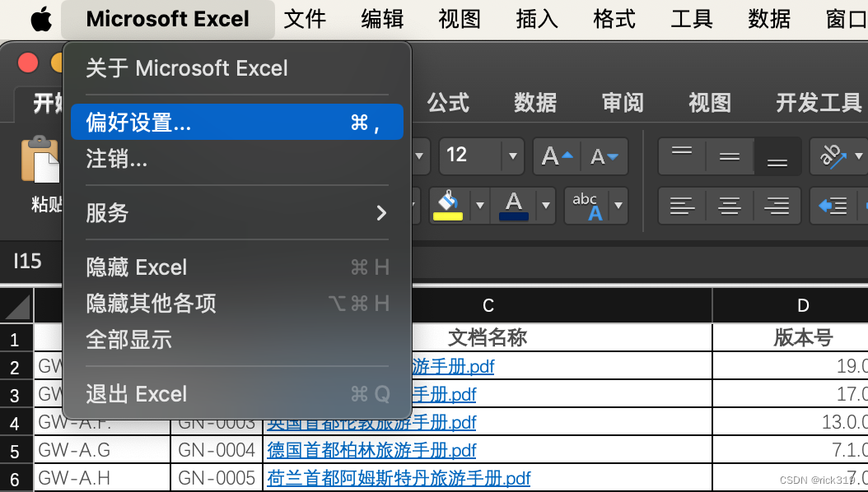Choose 退出 Excel
Image resolution: width=868 pixels, height=492 pixels.
point(237,394)
